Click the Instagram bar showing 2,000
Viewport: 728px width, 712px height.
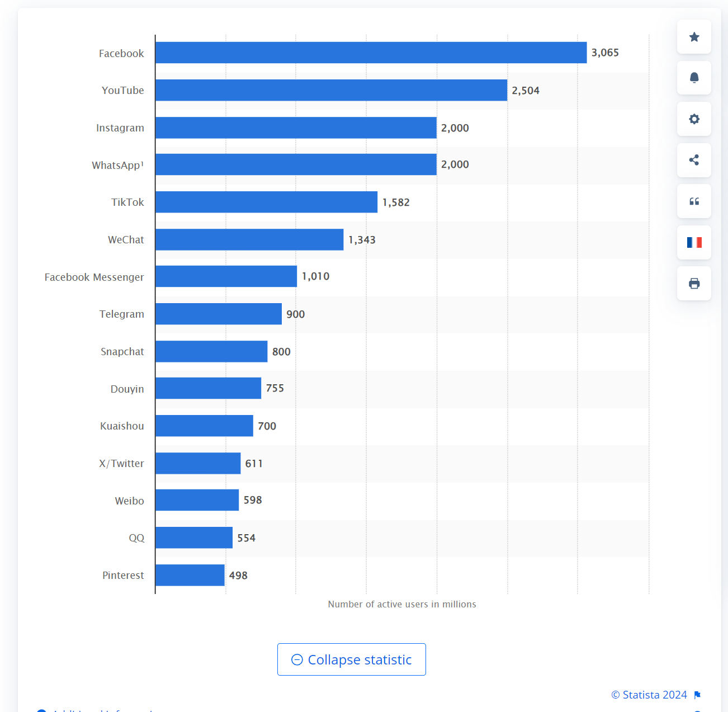tap(296, 128)
